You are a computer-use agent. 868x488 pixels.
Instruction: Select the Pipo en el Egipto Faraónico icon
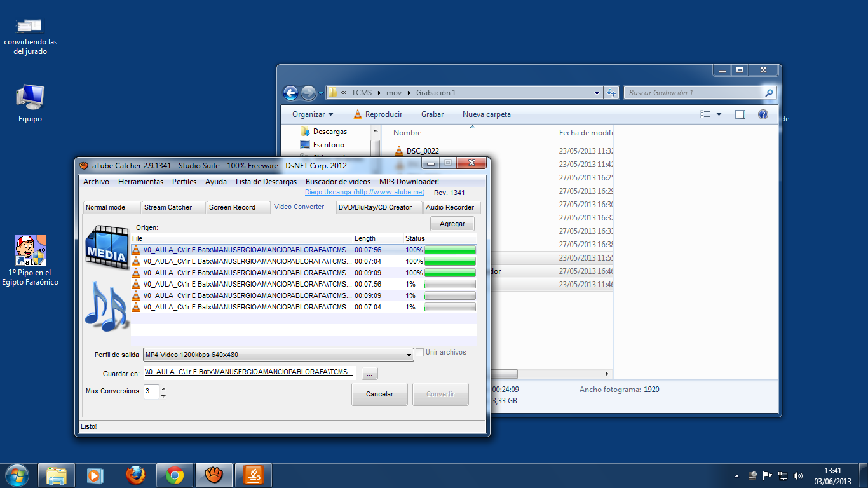[x=30, y=261]
